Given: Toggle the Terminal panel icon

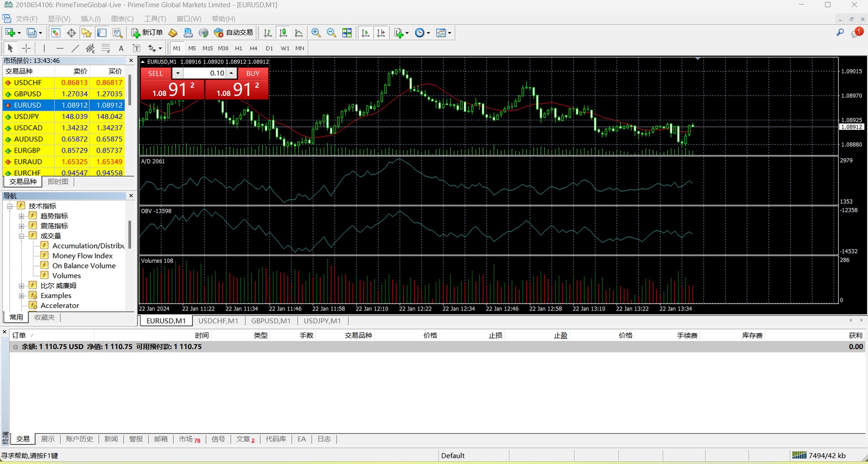Looking at the screenshot, I should pos(102,33).
